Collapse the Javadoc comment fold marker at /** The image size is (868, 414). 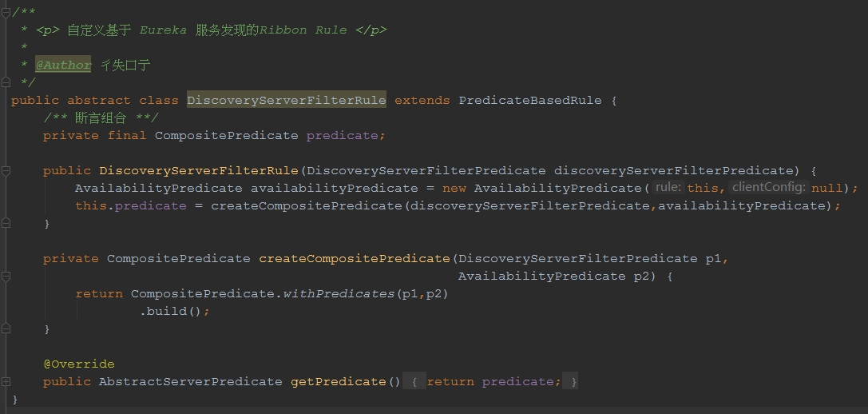pos(6,12)
